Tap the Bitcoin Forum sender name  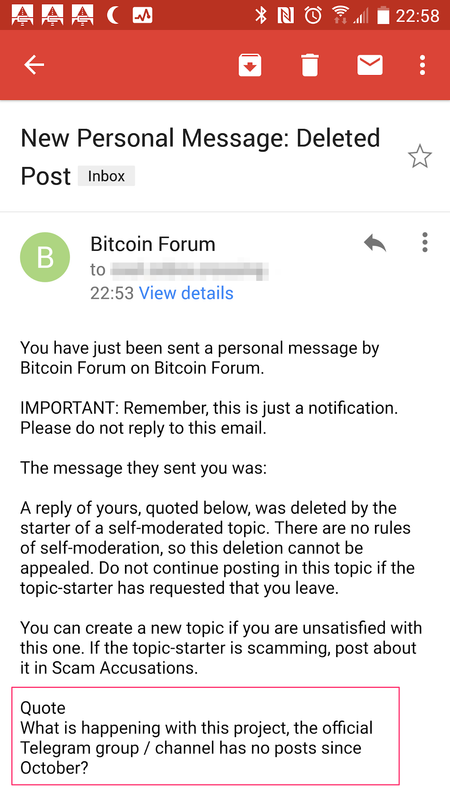[153, 244]
